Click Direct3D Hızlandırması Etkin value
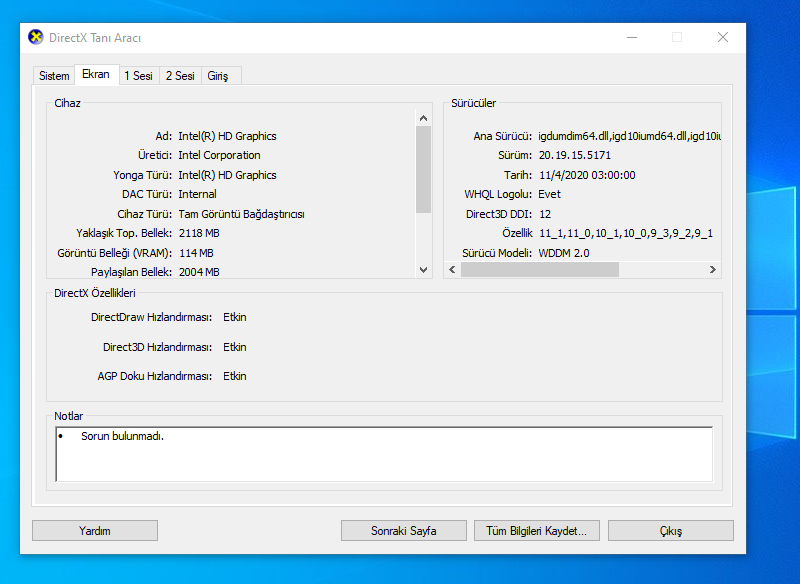The height and width of the screenshot is (584, 800). (x=235, y=347)
